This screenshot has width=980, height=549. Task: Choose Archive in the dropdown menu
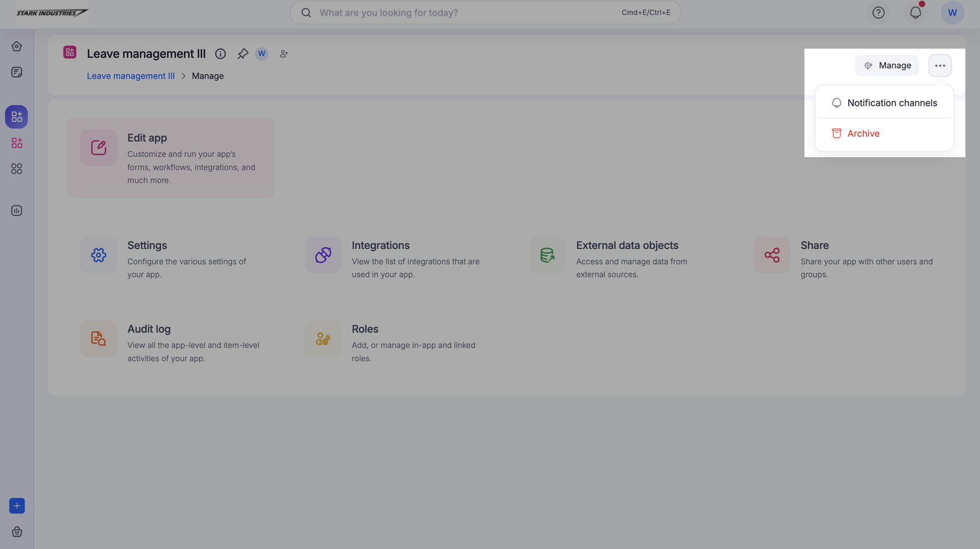tap(884, 133)
